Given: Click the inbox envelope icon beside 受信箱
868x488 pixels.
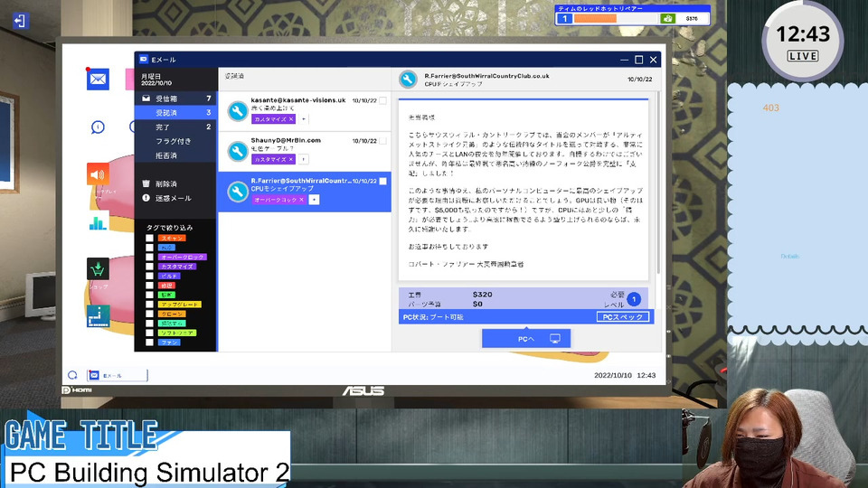Looking at the screenshot, I should 146,98.
